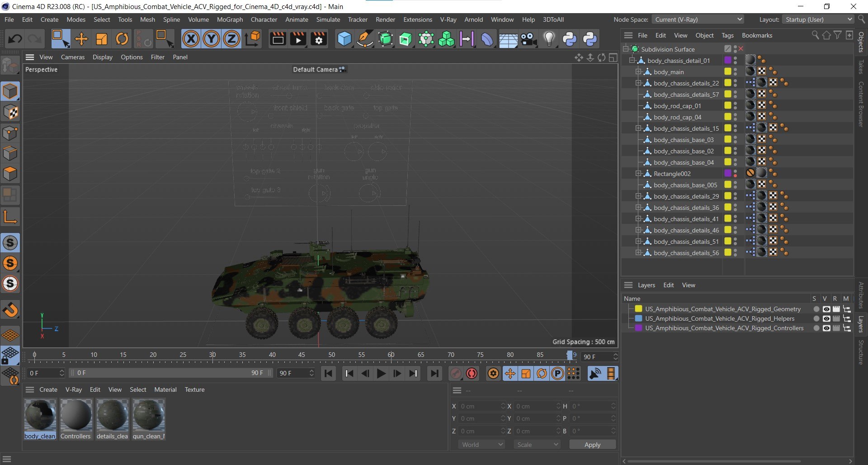Viewport: 868px width, 465px height.
Task: Open Edit Render Settings icon
Action: (x=319, y=39)
